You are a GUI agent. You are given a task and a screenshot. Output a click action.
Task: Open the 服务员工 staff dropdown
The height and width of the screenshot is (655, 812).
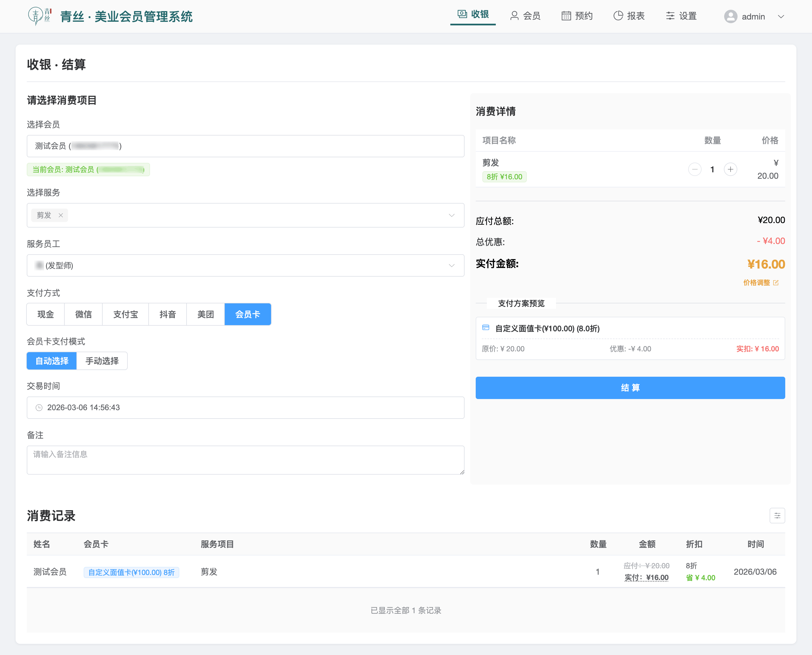[x=245, y=266]
